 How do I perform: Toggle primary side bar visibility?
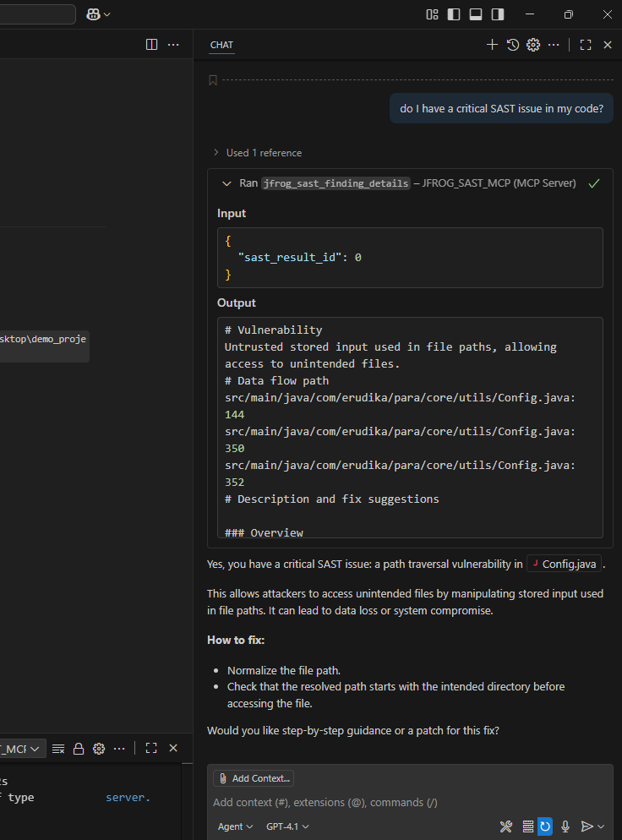[454, 14]
